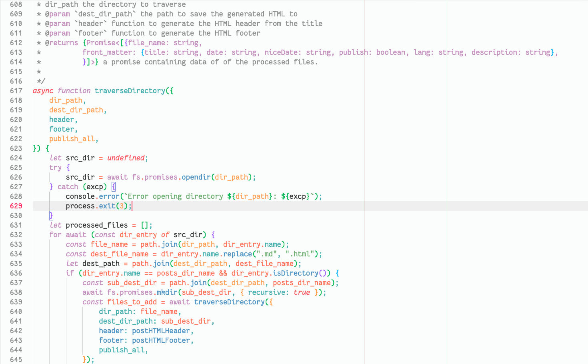Click line number 629 in the gutter
This screenshot has height=364, width=588.
(x=16, y=206)
